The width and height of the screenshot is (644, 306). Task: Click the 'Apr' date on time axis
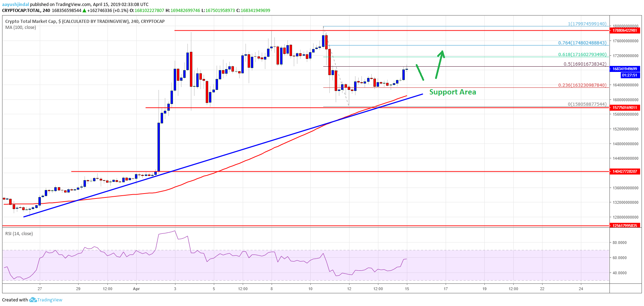tap(136, 289)
